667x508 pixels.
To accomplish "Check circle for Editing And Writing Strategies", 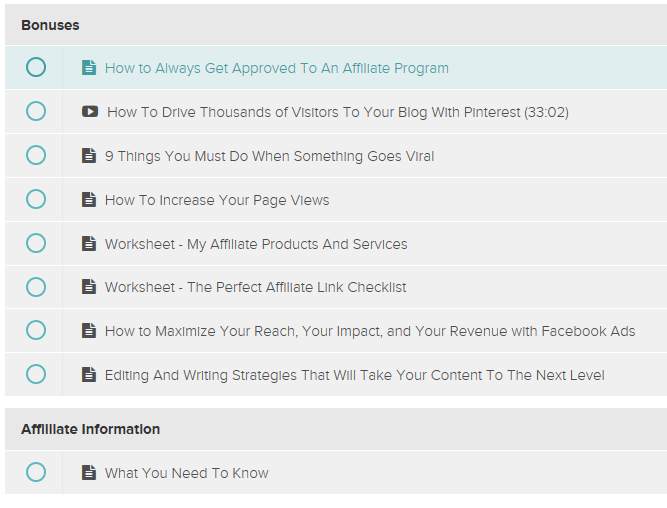I will click(36, 375).
